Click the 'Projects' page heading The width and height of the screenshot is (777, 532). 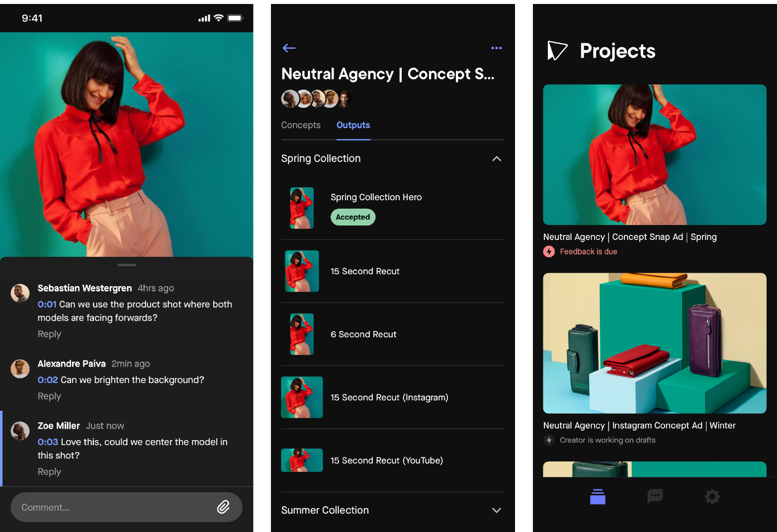pos(617,51)
